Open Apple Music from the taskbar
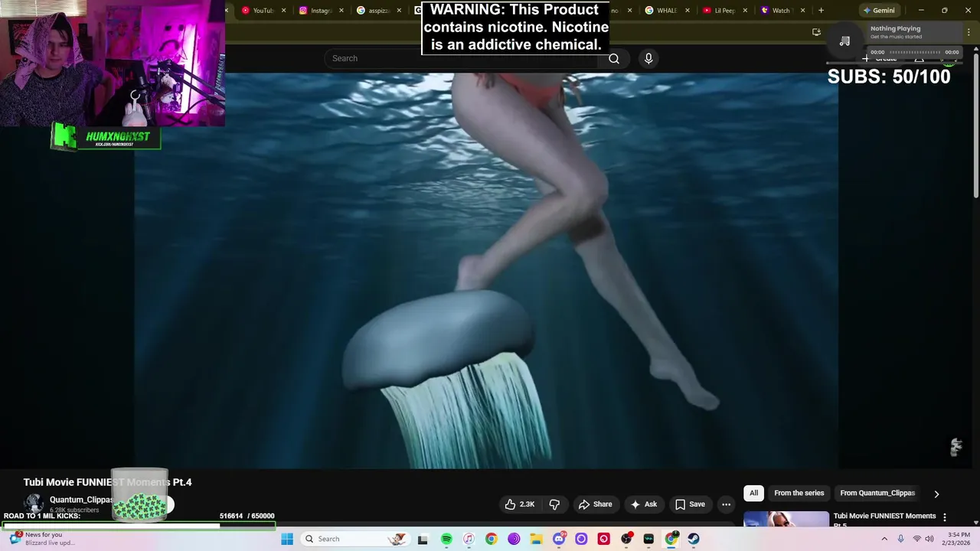Screen dimensions: 980x551 (469, 539)
